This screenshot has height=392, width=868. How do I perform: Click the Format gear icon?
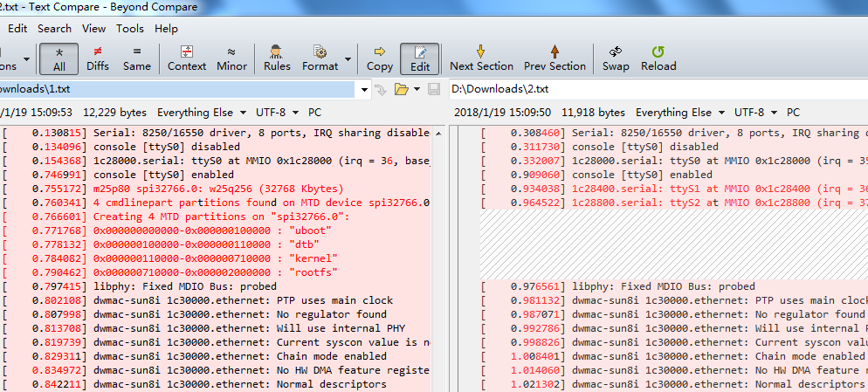(x=320, y=52)
